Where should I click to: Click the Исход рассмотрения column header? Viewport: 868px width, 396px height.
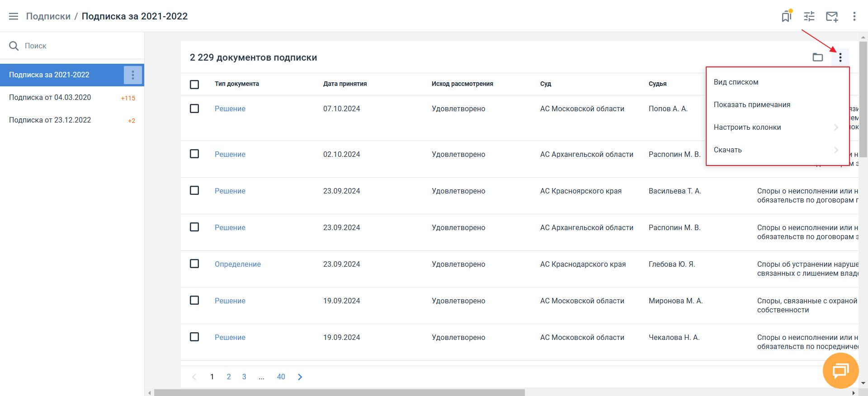point(462,84)
